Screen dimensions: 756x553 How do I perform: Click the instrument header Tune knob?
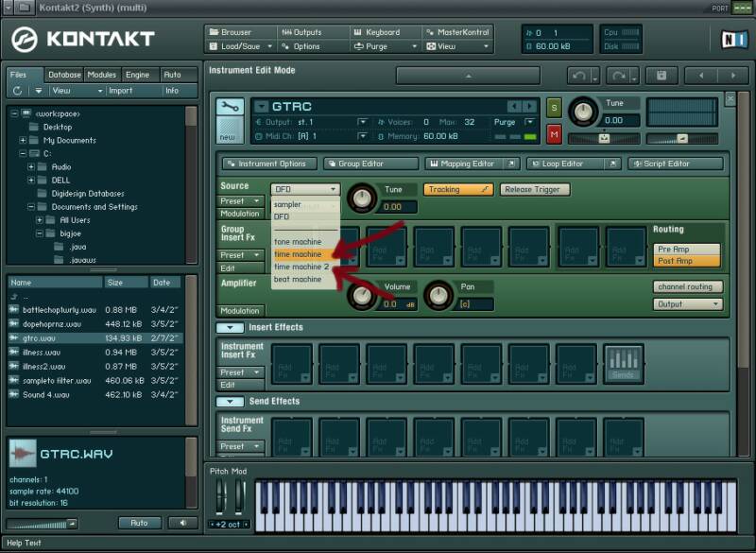[x=583, y=112]
